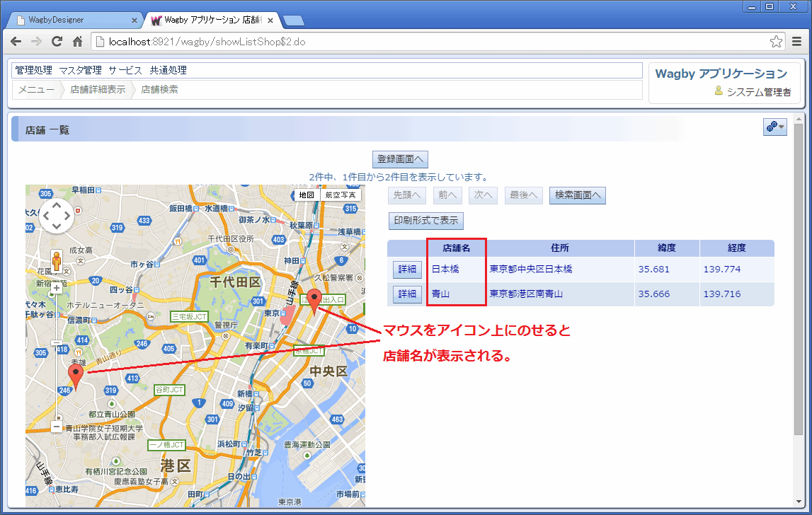Click the longitude value 139.774

tap(722, 269)
